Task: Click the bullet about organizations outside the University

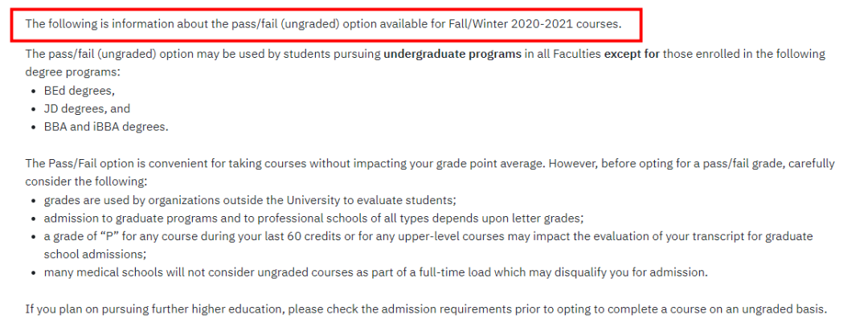Action: click(x=250, y=200)
